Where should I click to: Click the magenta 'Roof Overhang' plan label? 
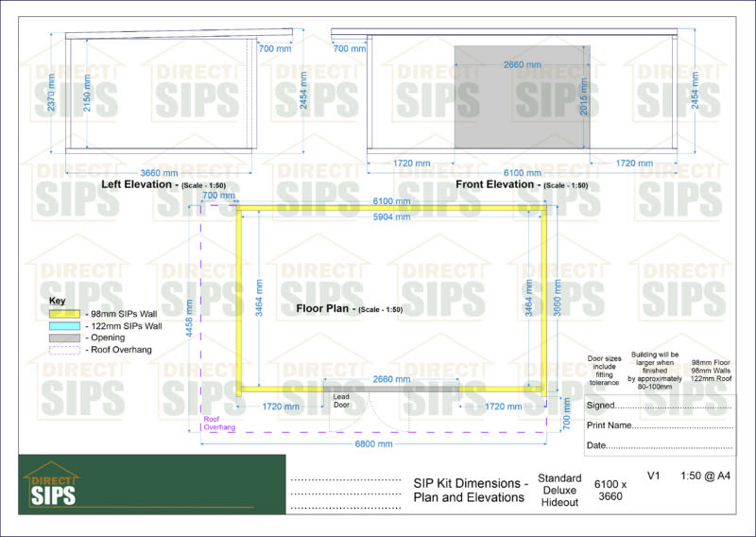click(x=219, y=424)
